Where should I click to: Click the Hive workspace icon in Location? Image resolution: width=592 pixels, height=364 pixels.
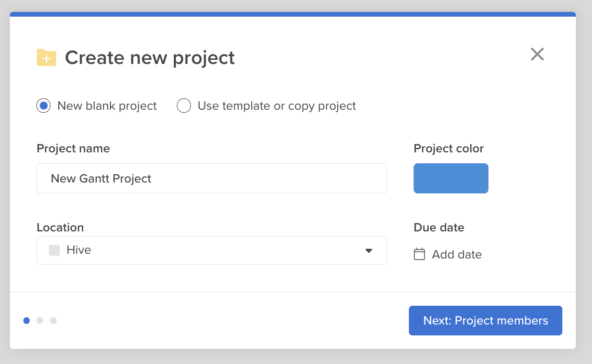pyautogui.click(x=54, y=250)
